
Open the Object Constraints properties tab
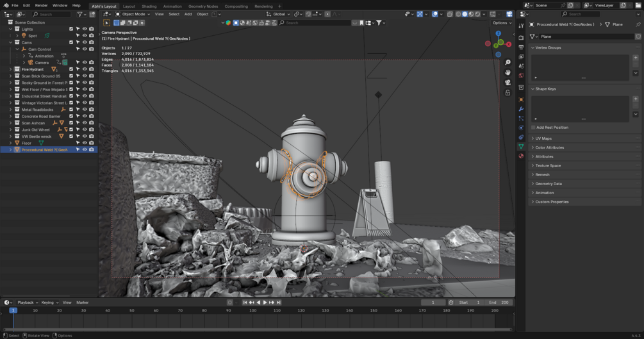click(521, 137)
